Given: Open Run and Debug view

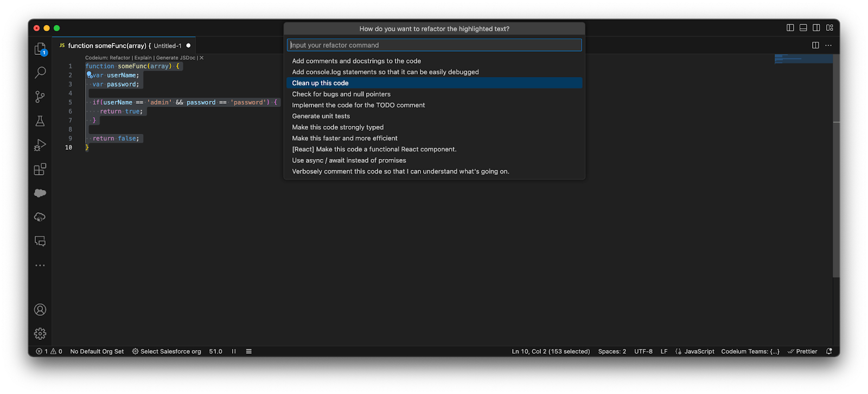Looking at the screenshot, I should [x=40, y=145].
